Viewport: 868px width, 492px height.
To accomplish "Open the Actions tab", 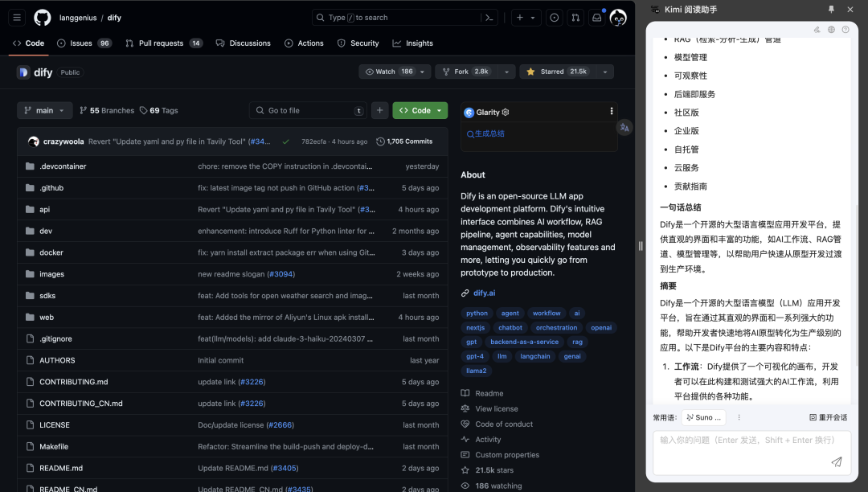I will pyautogui.click(x=304, y=43).
